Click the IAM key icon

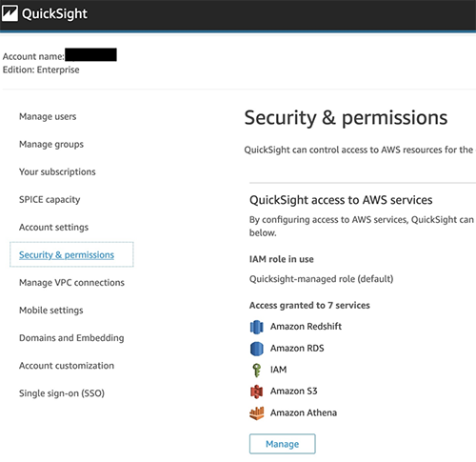click(x=256, y=370)
